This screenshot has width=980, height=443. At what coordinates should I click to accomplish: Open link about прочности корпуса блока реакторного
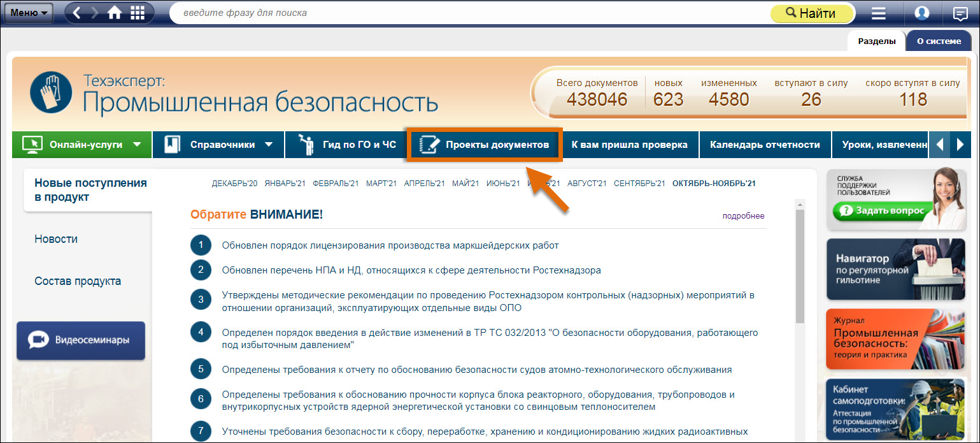[x=478, y=400]
